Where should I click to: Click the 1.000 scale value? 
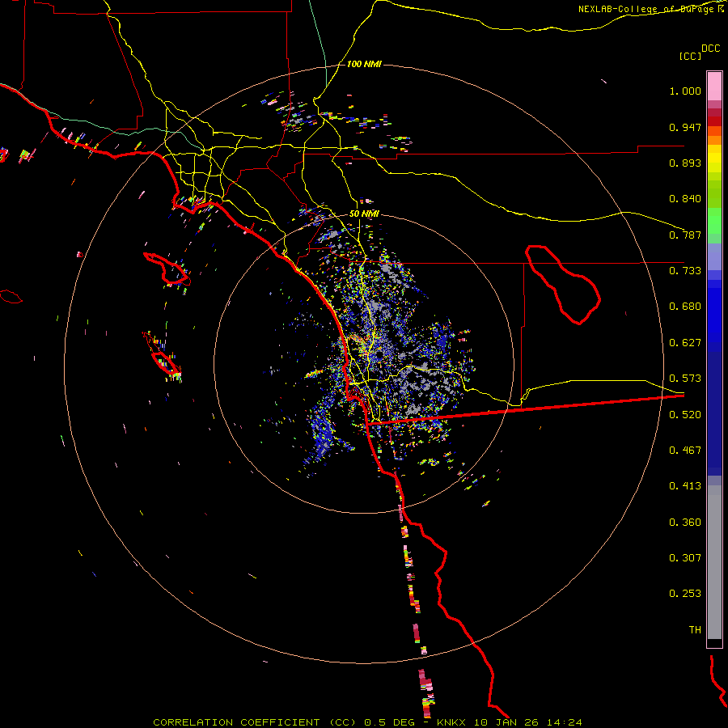(685, 91)
